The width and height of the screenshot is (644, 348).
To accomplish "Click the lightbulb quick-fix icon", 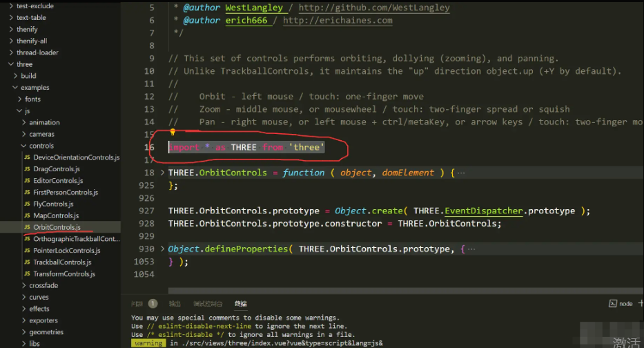I will click(173, 132).
